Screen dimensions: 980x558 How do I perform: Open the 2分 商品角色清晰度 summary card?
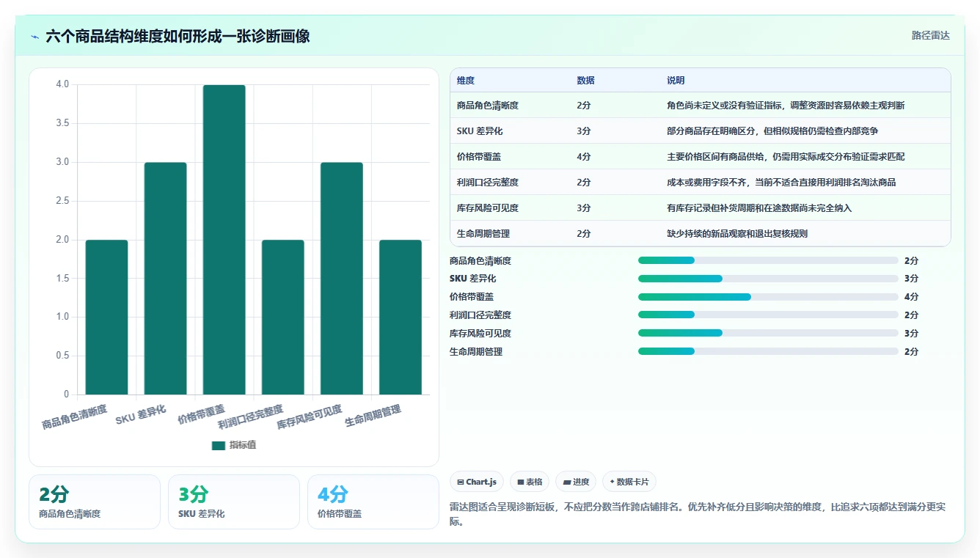(x=95, y=502)
